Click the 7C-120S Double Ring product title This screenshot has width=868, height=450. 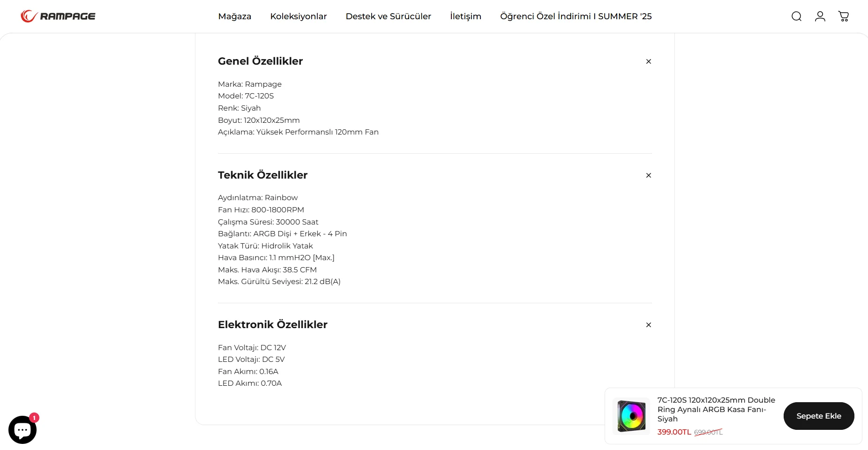[x=716, y=409]
